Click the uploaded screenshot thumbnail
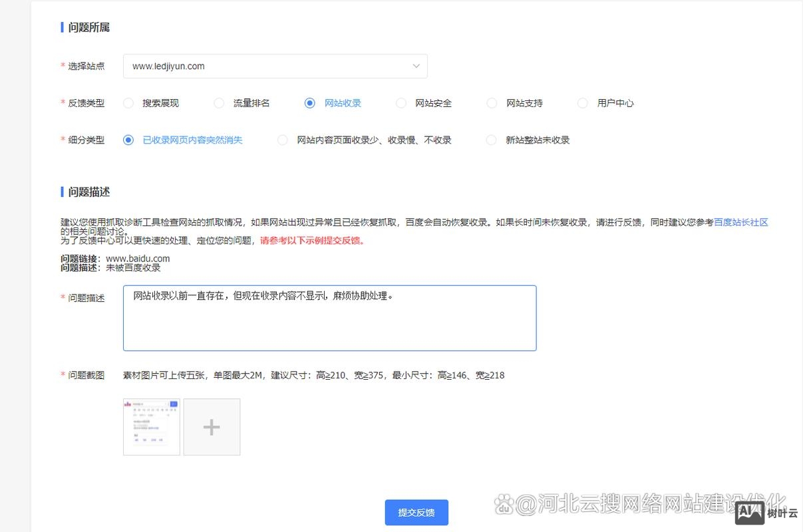This screenshot has height=532, width=803. click(x=151, y=426)
